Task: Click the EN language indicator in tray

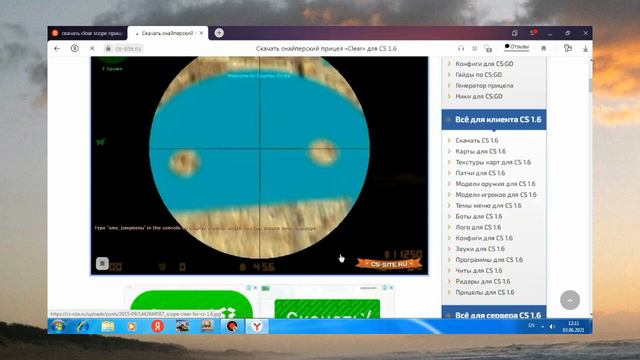Action: point(531,325)
